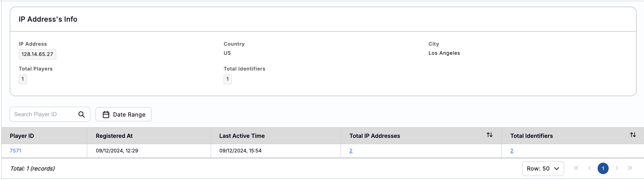Screen dimensions: 644x180
Task: Open player 7571 link
Action: tap(16, 151)
